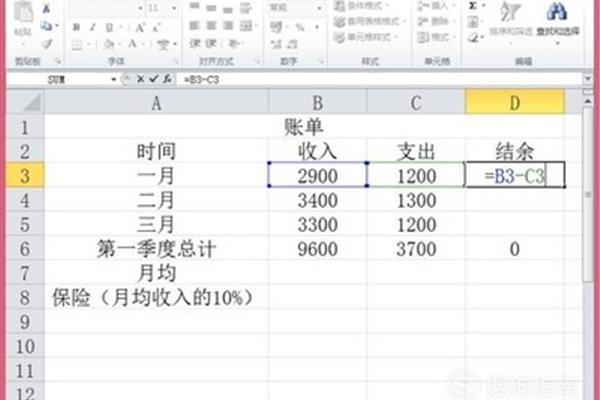
Task: Apply accounting number format icon
Action: pos(276,27)
